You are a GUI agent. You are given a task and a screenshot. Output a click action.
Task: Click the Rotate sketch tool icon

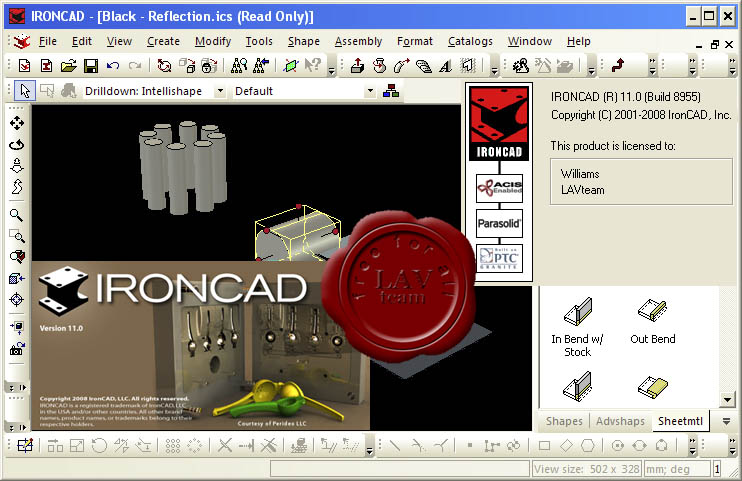click(x=99, y=445)
